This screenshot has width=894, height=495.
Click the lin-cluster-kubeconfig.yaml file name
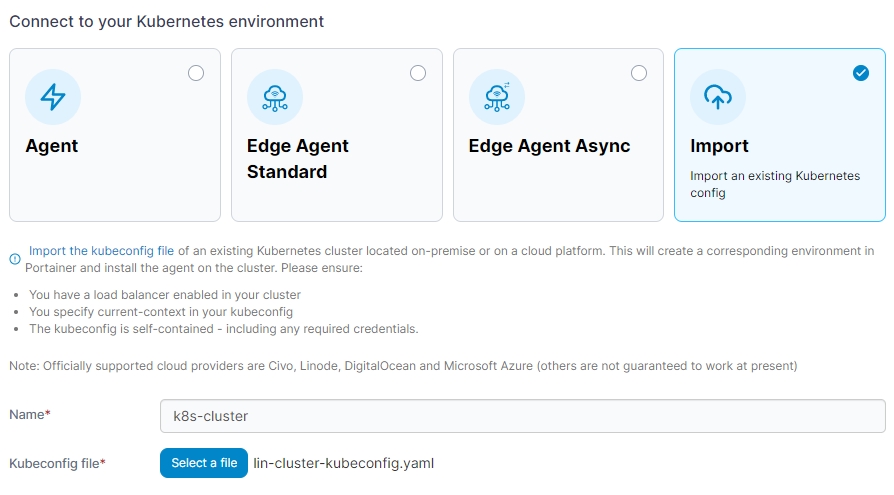(x=344, y=463)
